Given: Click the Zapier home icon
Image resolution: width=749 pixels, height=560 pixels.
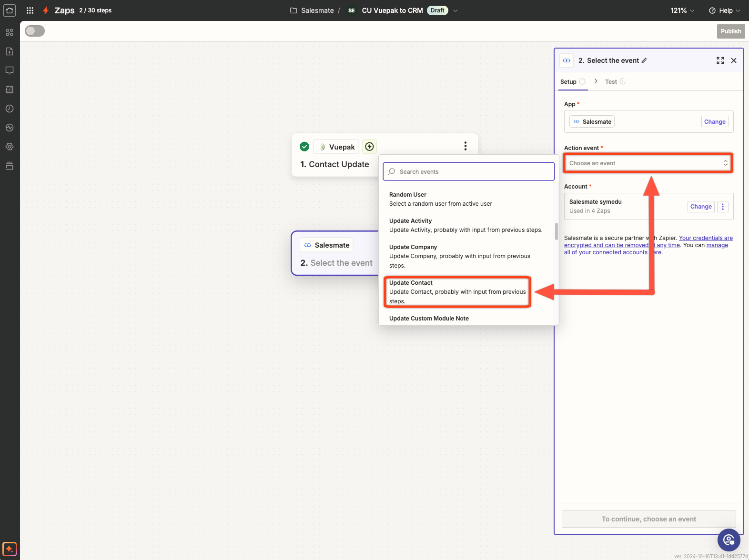Looking at the screenshot, I should pos(10,10).
